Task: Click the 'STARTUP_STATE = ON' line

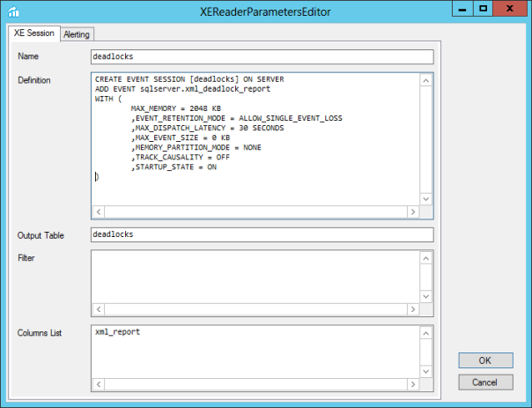Action: pyautogui.click(x=174, y=167)
